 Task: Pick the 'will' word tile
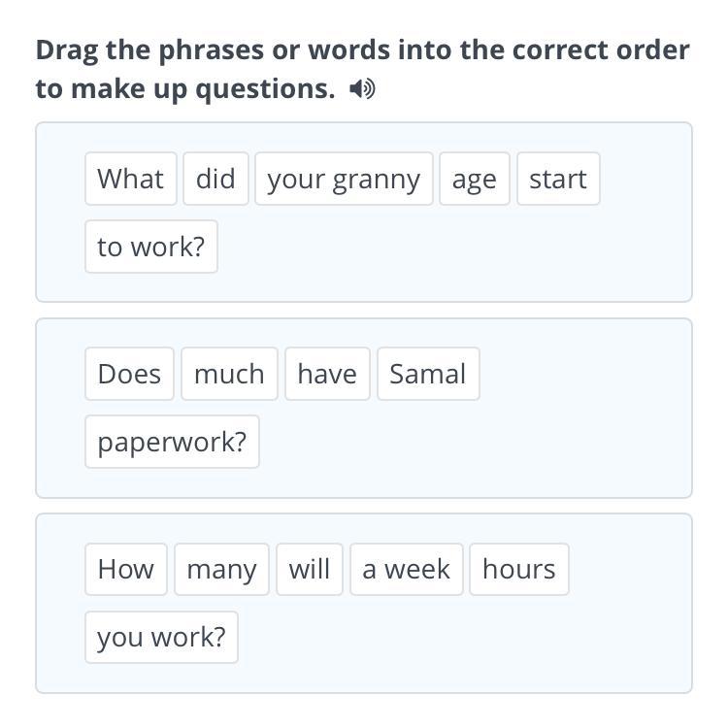point(310,569)
